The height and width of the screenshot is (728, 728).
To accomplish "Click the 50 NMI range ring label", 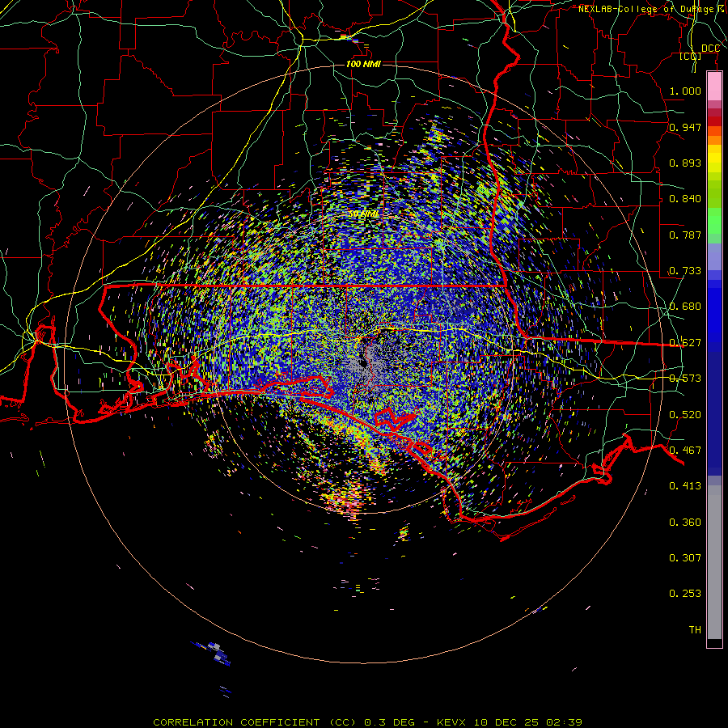I will (363, 214).
